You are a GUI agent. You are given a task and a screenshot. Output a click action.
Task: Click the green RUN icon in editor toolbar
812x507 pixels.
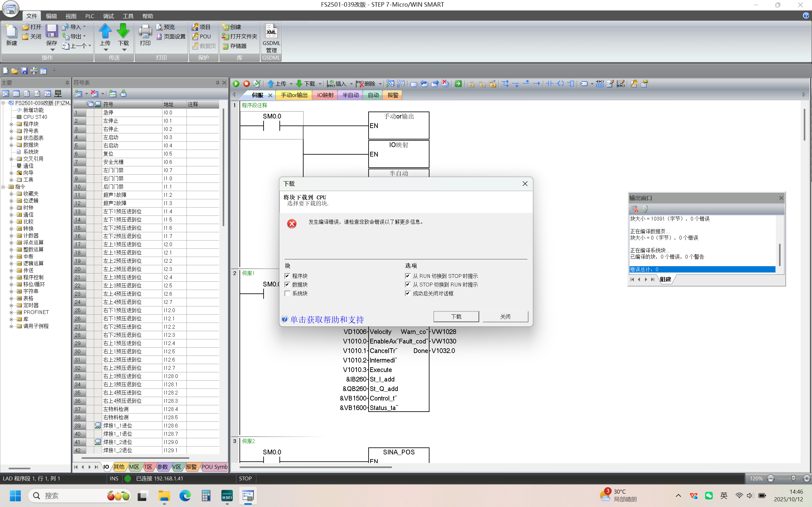(x=236, y=84)
